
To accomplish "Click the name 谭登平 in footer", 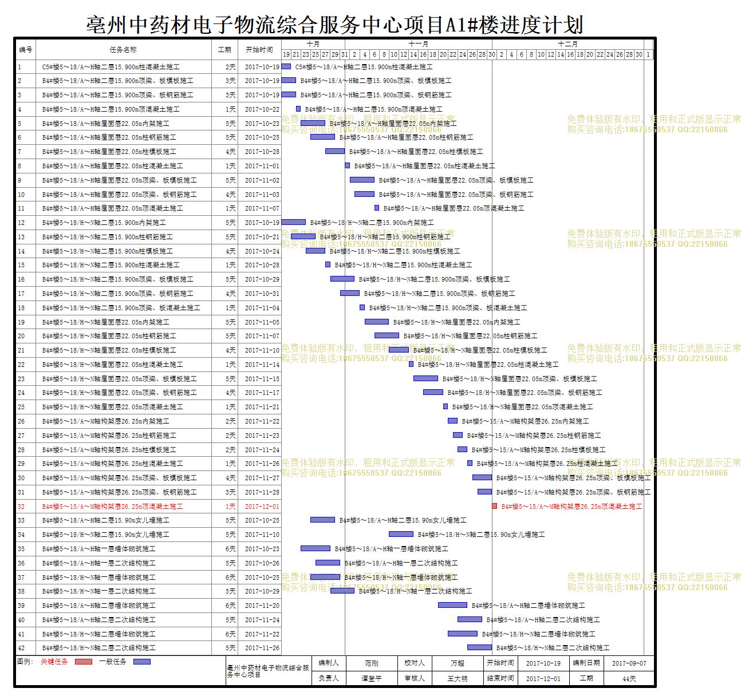I will 372,678.
